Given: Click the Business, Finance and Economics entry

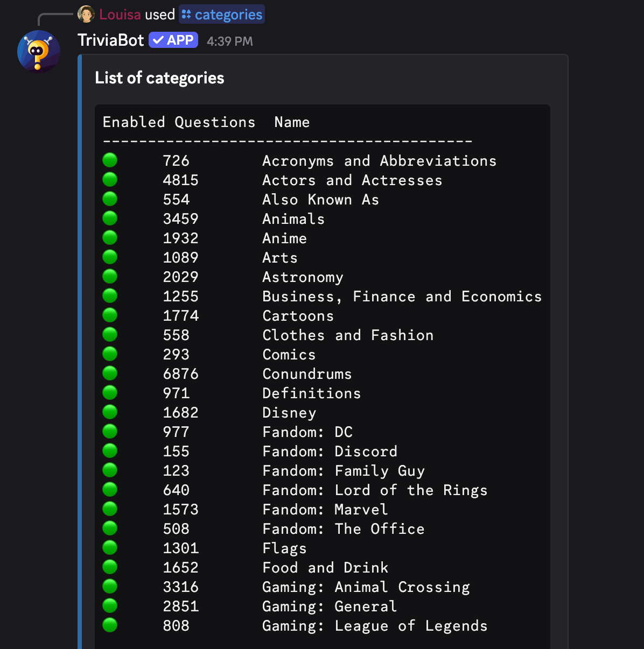Looking at the screenshot, I should (x=402, y=297).
